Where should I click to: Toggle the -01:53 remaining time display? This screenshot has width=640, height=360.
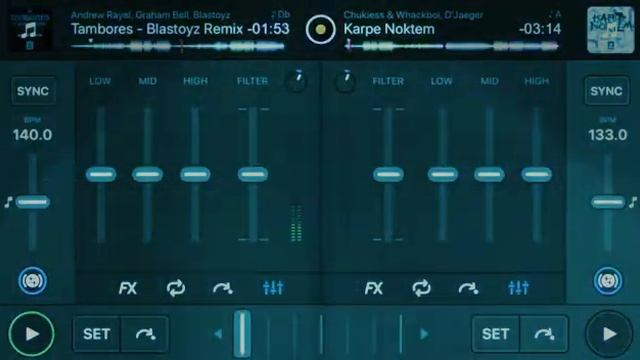269,29
